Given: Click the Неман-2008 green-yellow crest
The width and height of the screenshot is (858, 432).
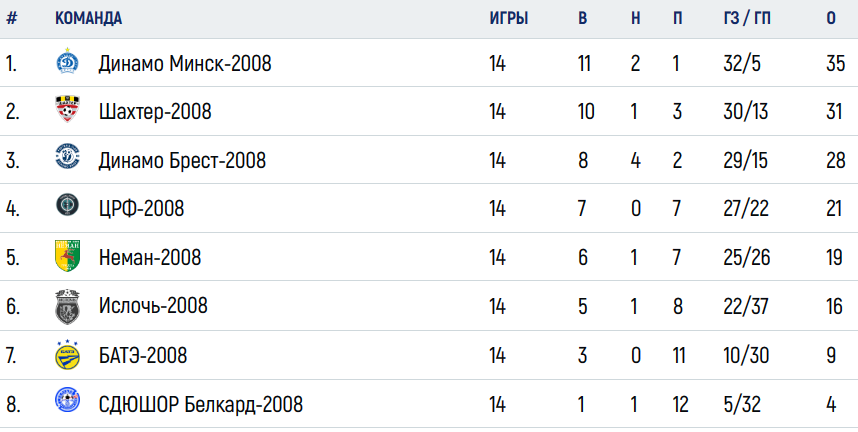Looking at the screenshot, I should (67, 255).
